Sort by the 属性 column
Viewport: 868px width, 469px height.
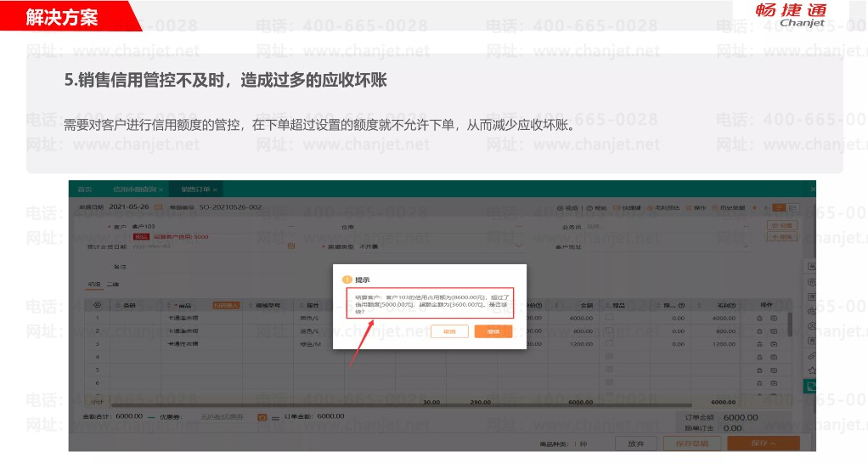[x=302, y=306]
